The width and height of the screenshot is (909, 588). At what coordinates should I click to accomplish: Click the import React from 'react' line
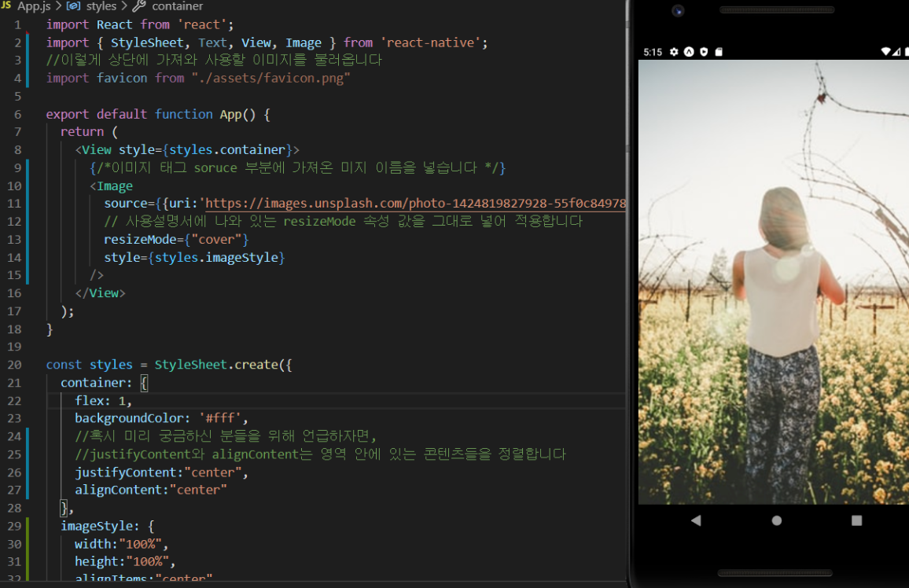pyautogui.click(x=140, y=25)
